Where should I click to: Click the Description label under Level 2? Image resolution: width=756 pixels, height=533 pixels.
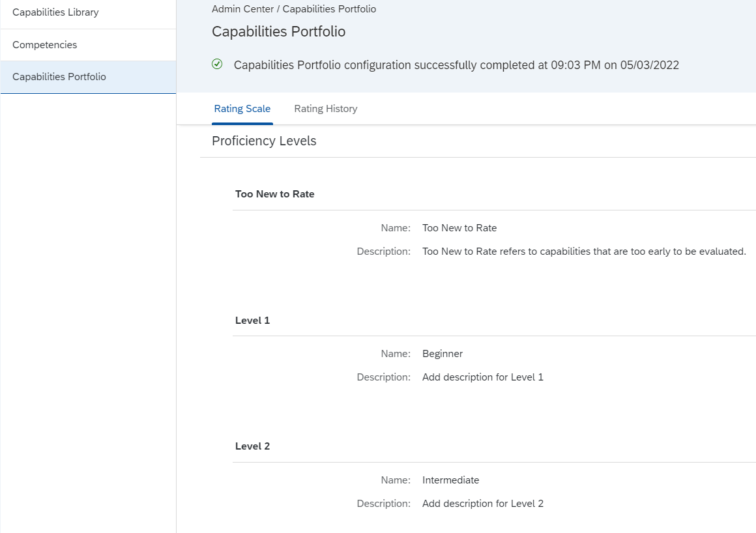click(x=384, y=504)
